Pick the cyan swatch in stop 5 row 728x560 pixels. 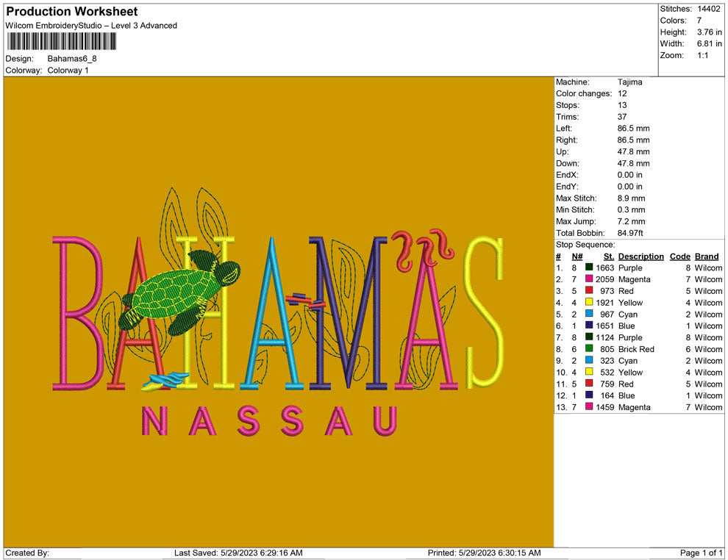coord(589,315)
